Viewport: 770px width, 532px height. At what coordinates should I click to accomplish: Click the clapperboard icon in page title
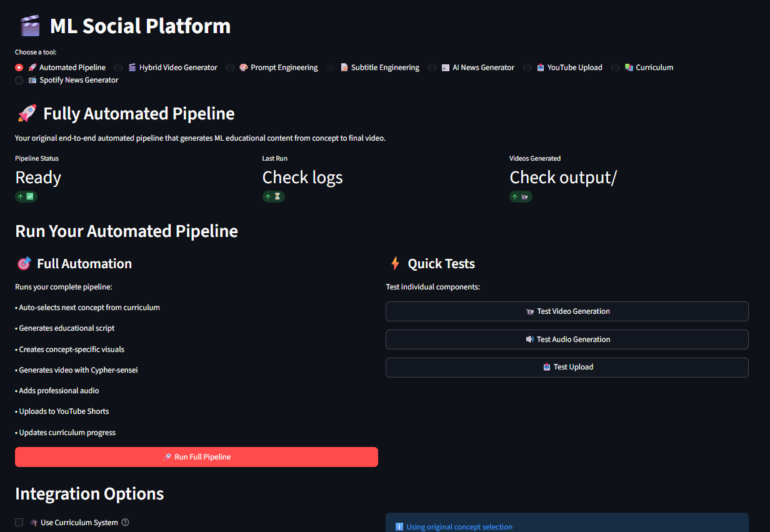pyautogui.click(x=29, y=26)
